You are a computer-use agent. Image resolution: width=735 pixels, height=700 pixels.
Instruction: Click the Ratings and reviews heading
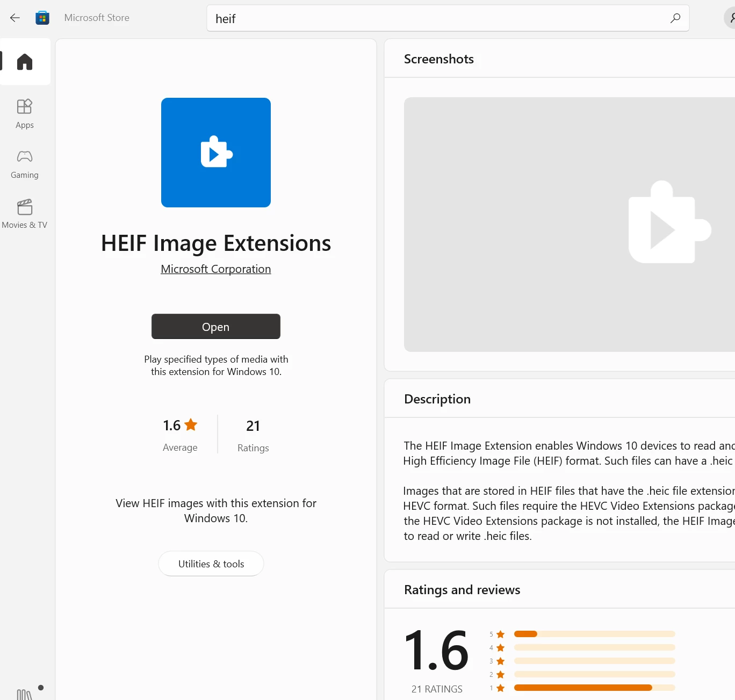click(x=462, y=590)
